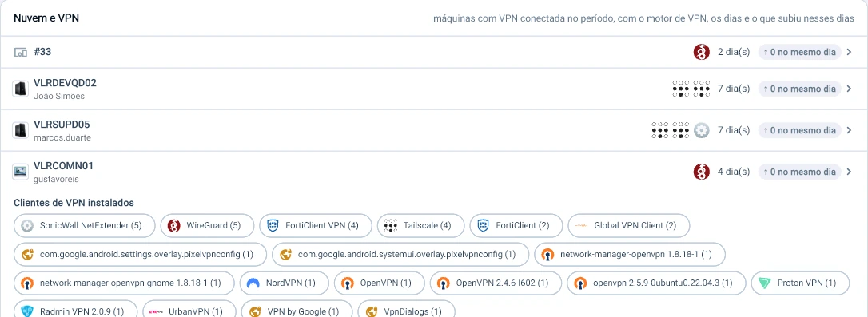868x317 pixels.
Task: Click the '2 dia(s)' value in #33 row
Action: (x=734, y=53)
